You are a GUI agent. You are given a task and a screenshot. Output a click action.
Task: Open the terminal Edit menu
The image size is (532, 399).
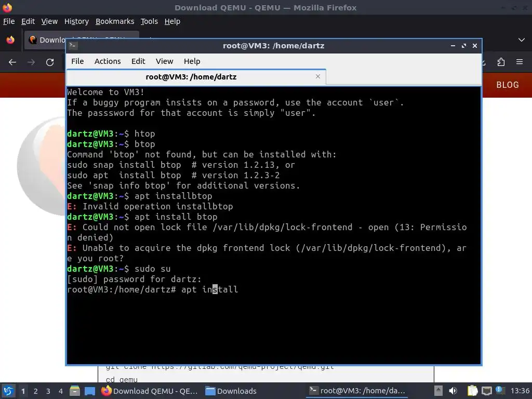(138, 61)
